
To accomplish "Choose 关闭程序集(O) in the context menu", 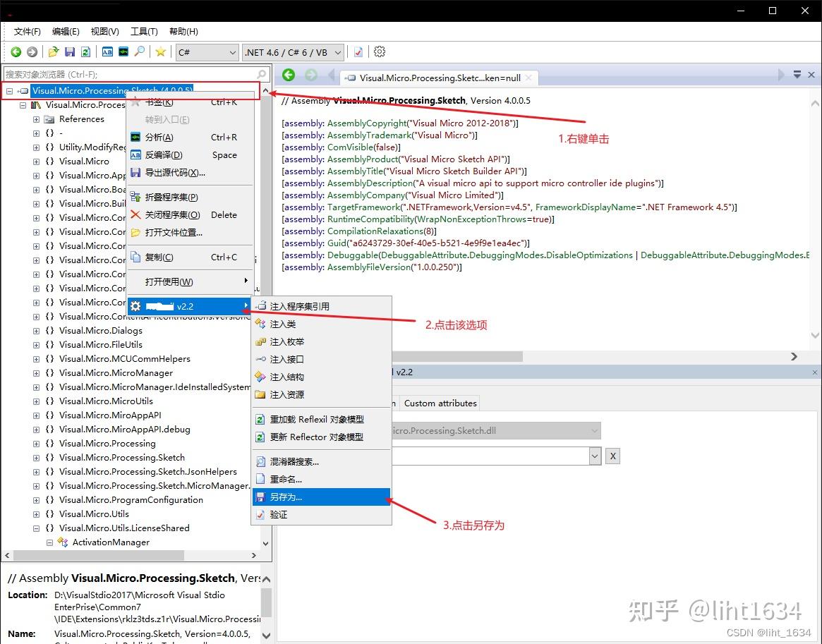I will pos(190,215).
